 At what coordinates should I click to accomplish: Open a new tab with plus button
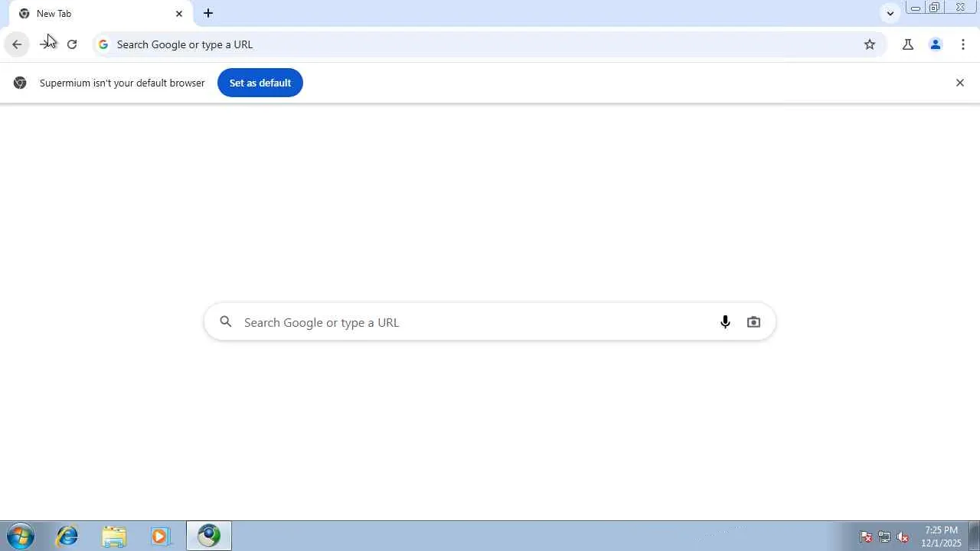(x=208, y=13)
